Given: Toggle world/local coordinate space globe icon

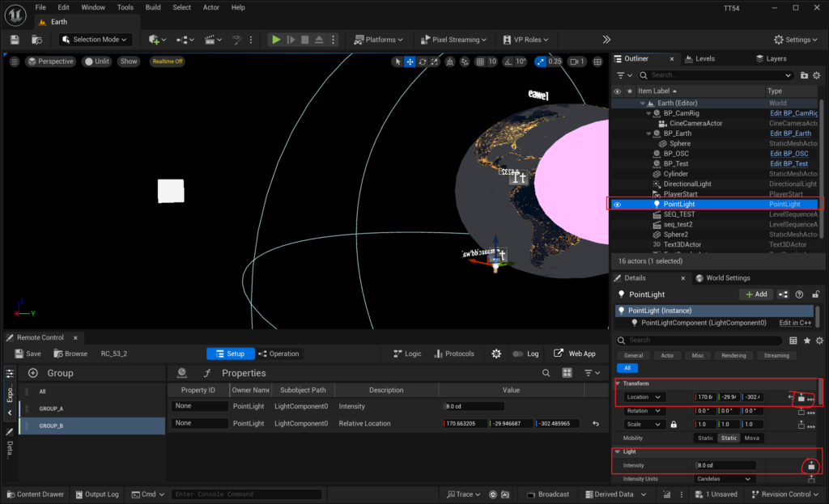Looking at the screenshot, I should (450, 61).
